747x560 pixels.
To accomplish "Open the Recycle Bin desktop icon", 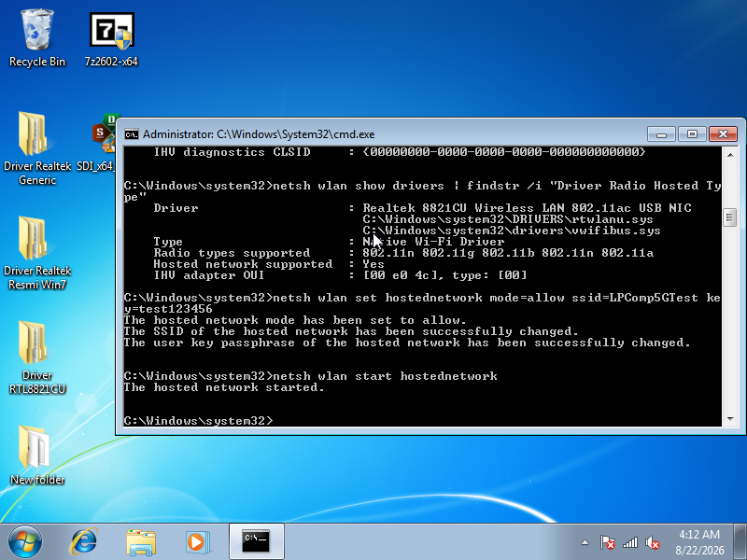I will click(36, 38).
